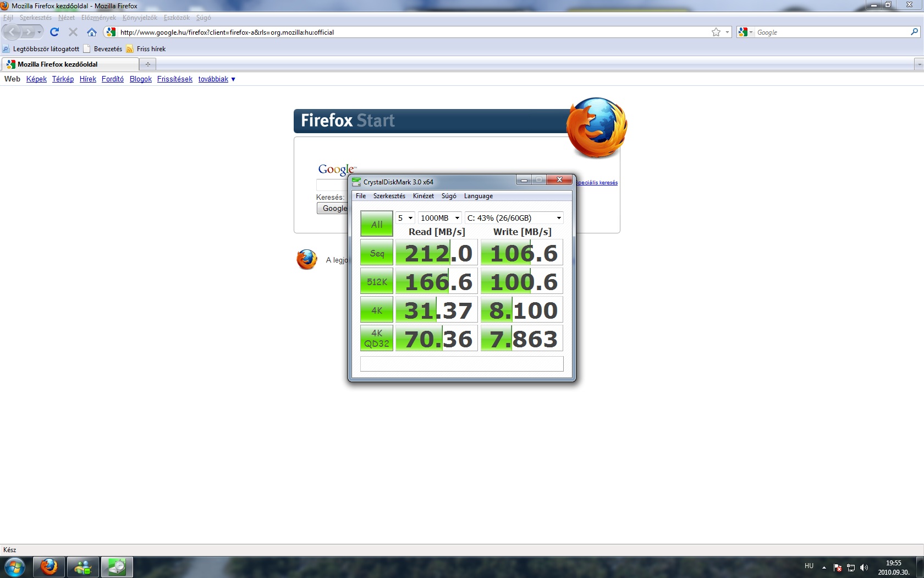This screenshot has height=578, width=924.
Task: Click the Firefox taskbar icon
Action: pos(49,567)
